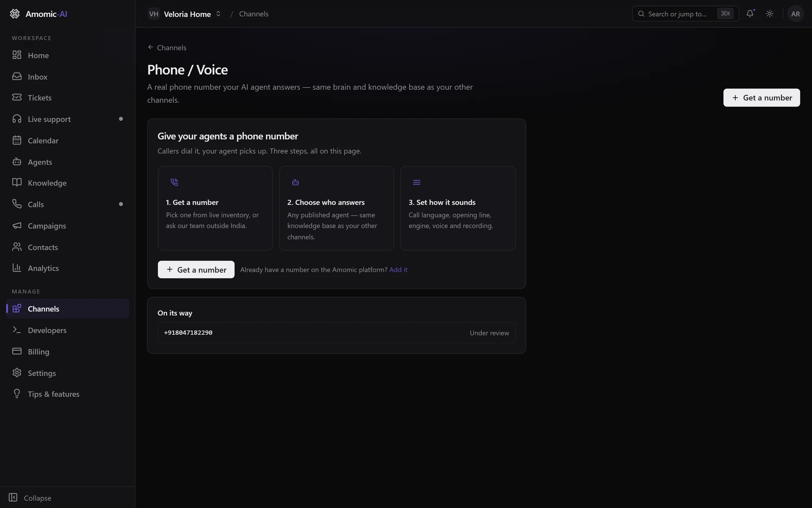Open Developers via its terminal icon
Image resolution: width=812 pixels, height=508 pixels.
[x=17, y=330]
